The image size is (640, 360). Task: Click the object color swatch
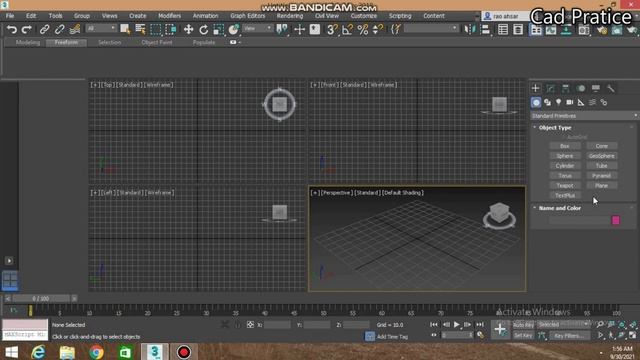click(x=616, y=220)
